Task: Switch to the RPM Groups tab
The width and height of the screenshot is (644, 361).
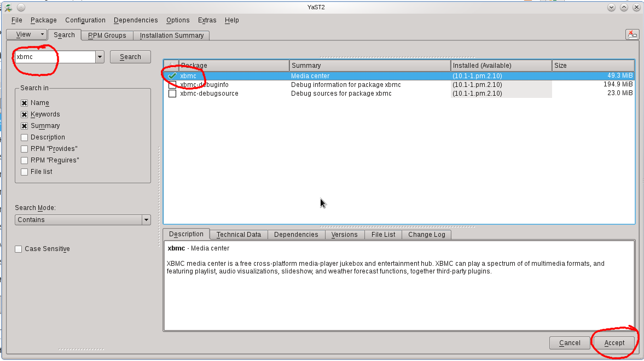Action: [x=107, y=36]
